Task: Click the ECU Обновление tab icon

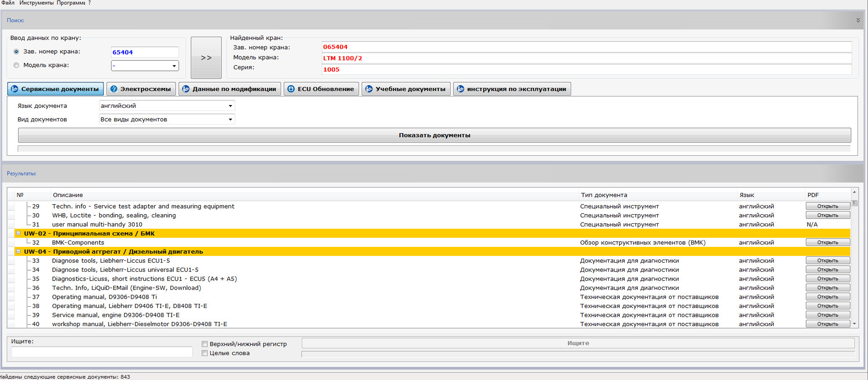Action: pyautogui.click(x=291, y=89)
